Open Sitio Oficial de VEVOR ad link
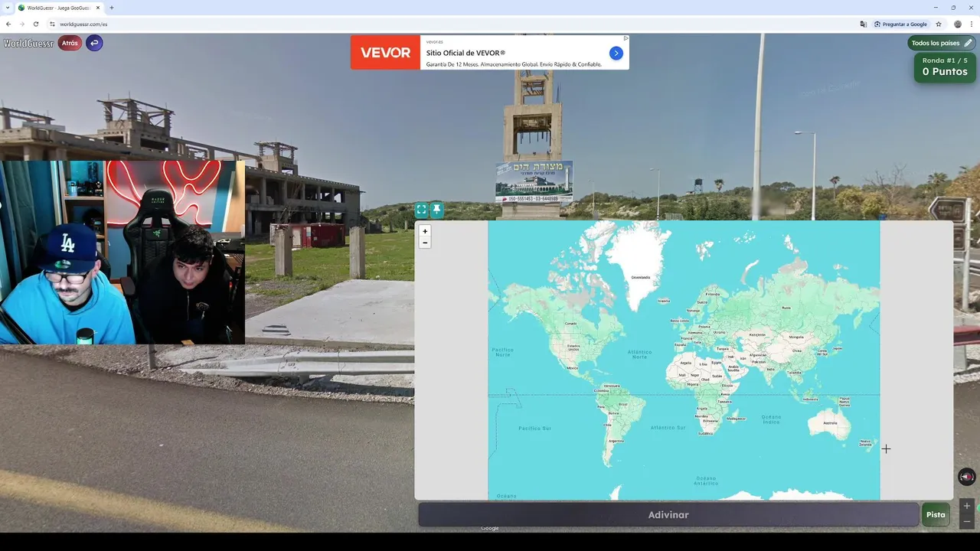The image size is (980, 551). coord(465,53)
